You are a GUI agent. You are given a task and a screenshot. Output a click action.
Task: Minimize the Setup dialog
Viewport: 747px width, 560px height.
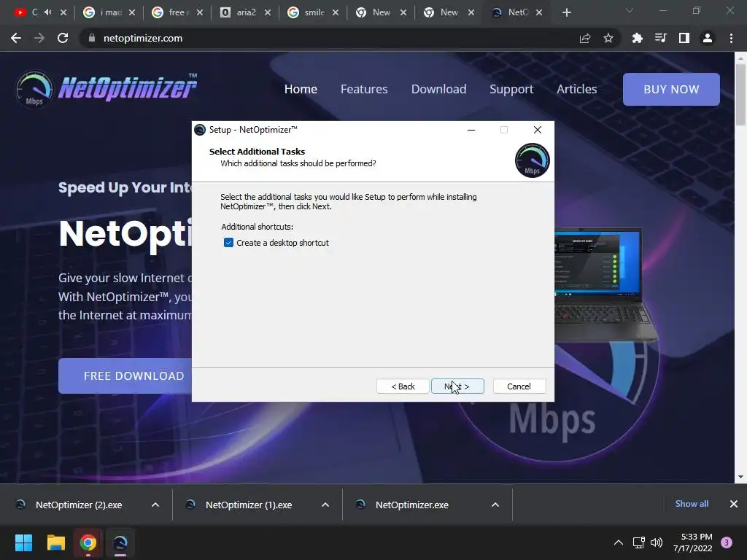point(471,130)
